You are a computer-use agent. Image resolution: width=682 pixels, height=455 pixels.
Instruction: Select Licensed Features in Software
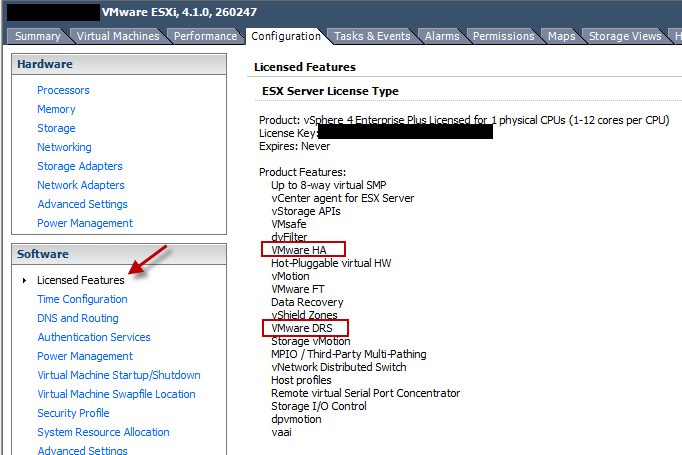(80, 280)
